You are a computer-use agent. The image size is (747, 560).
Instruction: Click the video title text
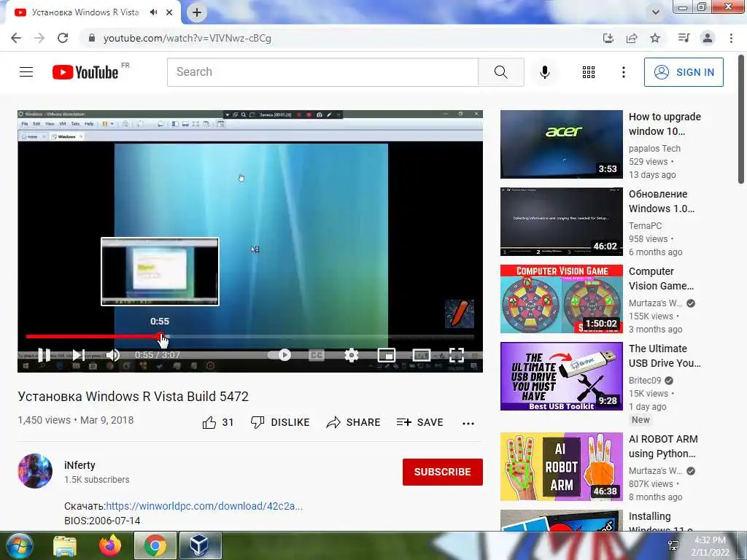(x=133, y=396)
